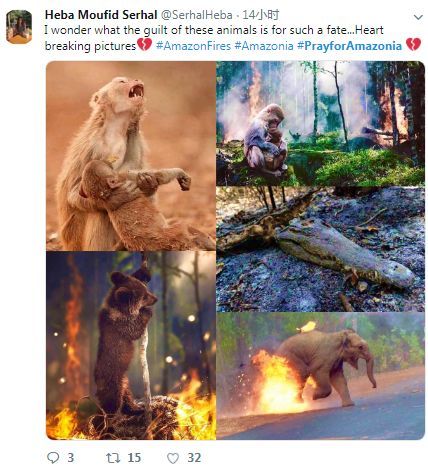
Task: Click the @SerhalHeba handle
Action: click(197, 15)
